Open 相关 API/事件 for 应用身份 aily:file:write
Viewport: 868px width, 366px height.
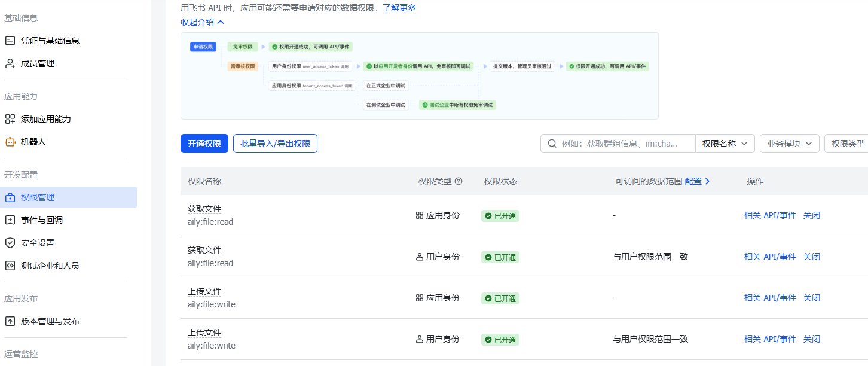coord(770,298)
